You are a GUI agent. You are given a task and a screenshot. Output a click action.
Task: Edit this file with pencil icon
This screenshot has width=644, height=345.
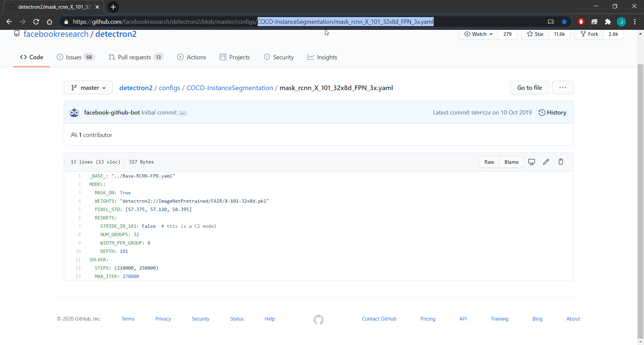(x=546, y=162)
